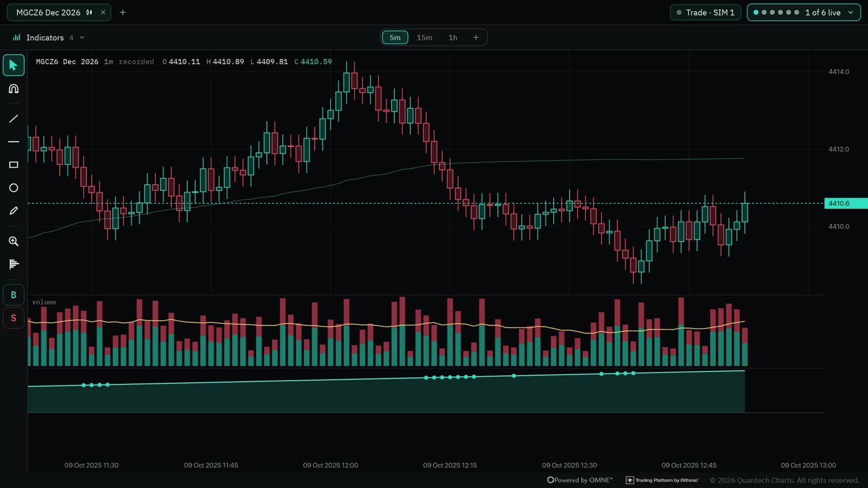Open the volume profile tool
Screen dimensions: 868x488
click(x=14, y=264)
